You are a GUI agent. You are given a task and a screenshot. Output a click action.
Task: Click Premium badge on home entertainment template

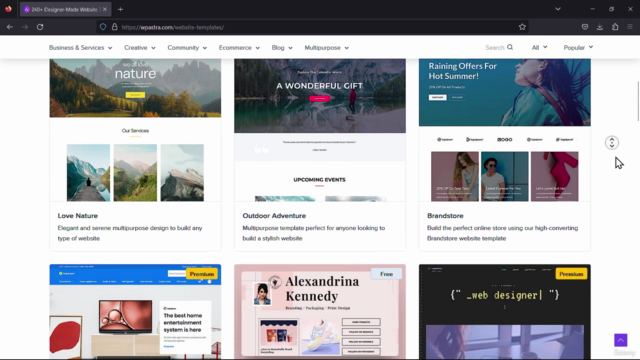click(202, 274)
